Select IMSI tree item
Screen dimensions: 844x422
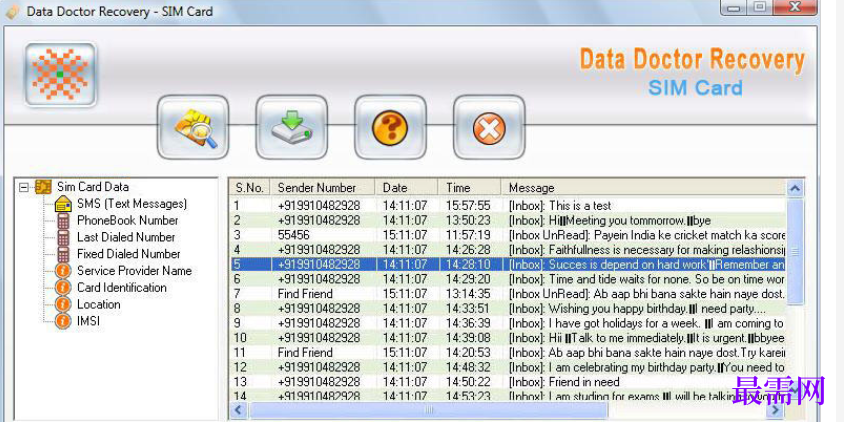(88, 321)
